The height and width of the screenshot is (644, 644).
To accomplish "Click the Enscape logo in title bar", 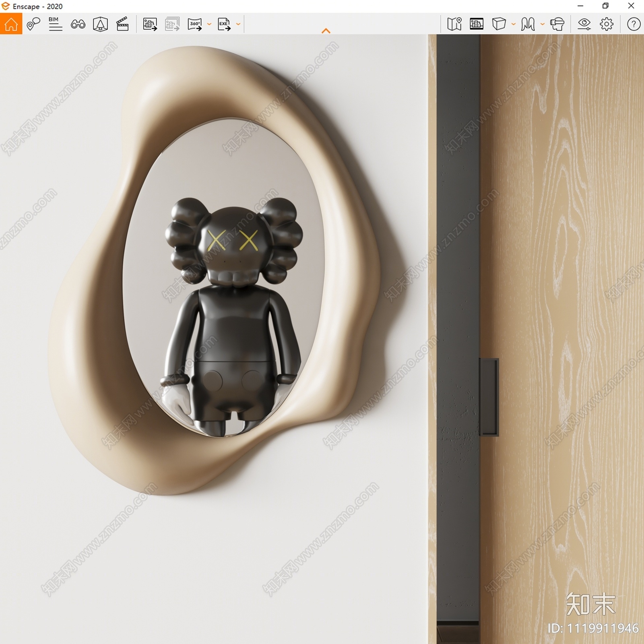I will [6, 6].
